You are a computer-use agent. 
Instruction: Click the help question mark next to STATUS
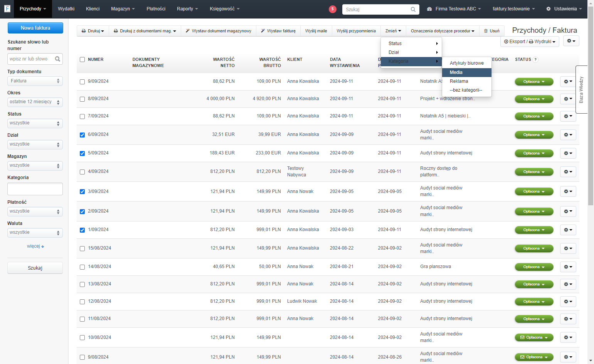pyautogui.click(x=535, y=60)
